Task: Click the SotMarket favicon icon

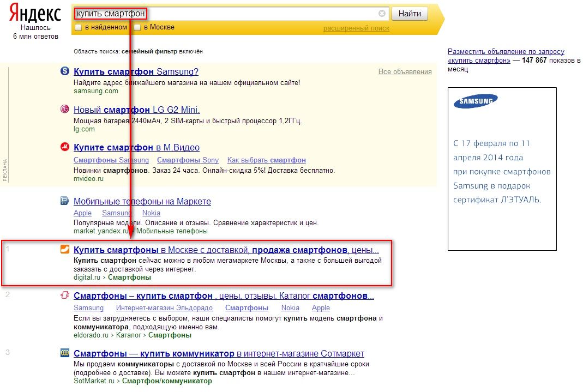Action: click(x=64, y=353)
